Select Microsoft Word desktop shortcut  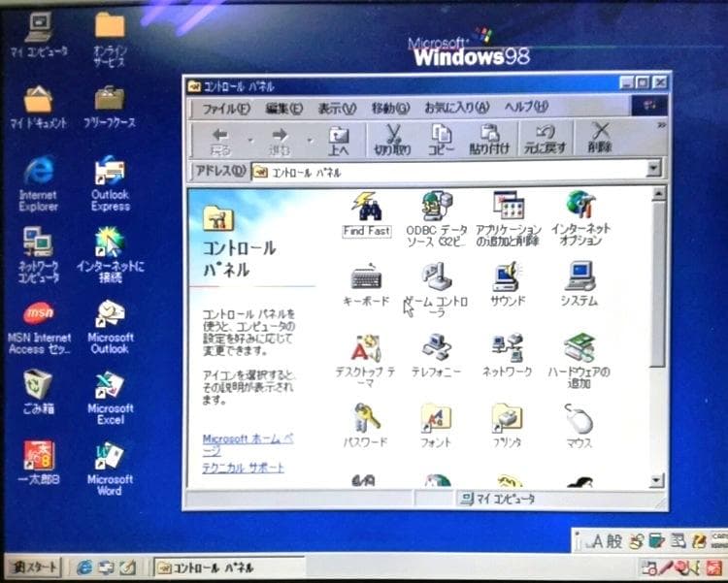click(x=110, y=470)
